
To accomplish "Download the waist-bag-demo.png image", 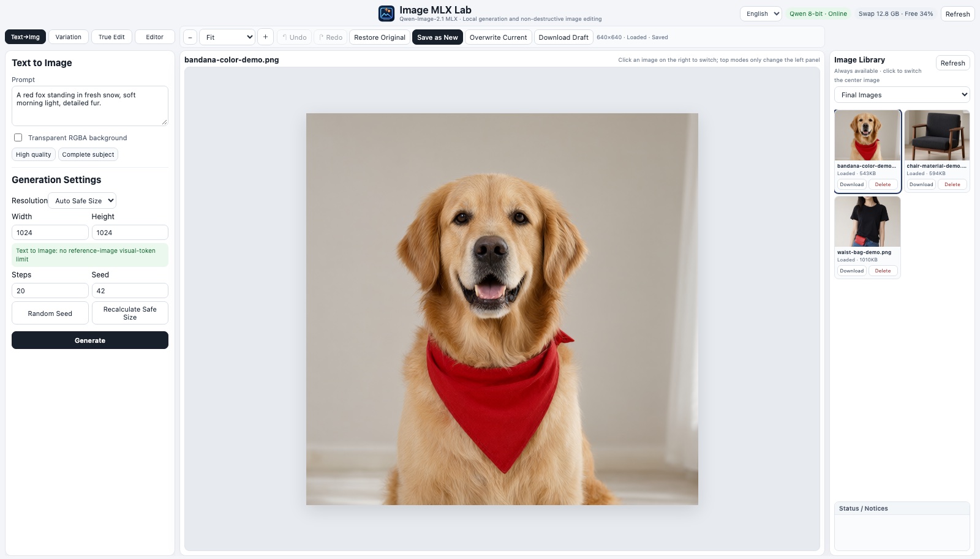I will click(x=851, y=271).
